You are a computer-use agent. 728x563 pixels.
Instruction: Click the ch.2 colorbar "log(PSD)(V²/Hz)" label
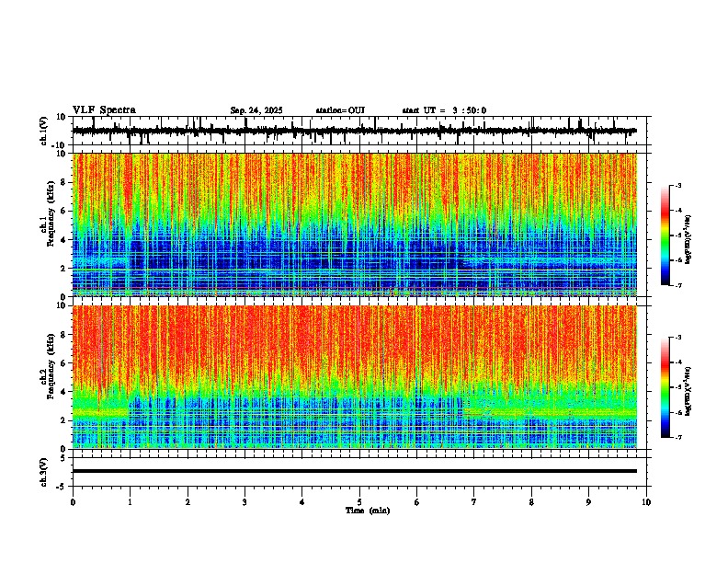tap(688, 391)
